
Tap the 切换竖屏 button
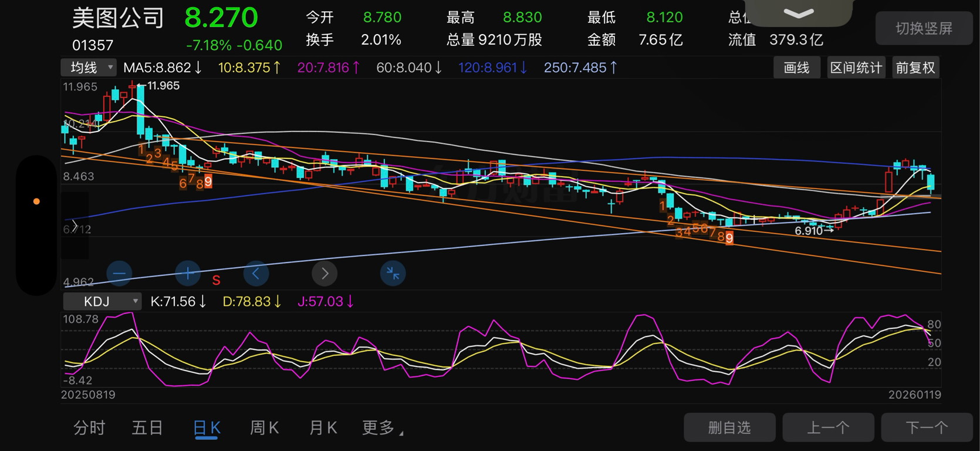click(x=924, y=28)
